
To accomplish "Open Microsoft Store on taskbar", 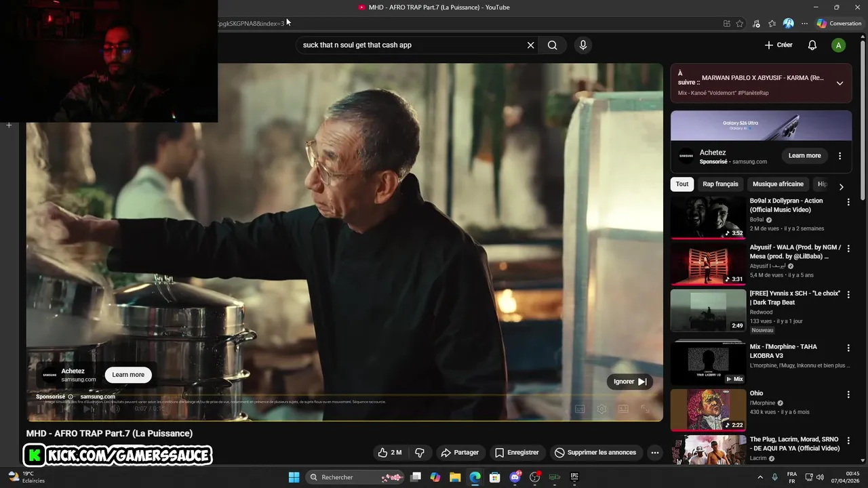I will pyautogui.click(x=495, y=477).
